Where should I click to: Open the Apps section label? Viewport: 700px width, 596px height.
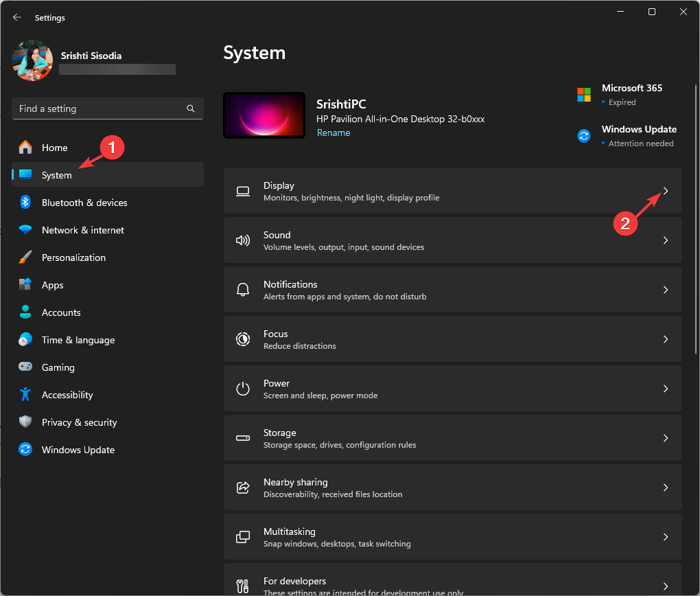[x=53, y=285]
